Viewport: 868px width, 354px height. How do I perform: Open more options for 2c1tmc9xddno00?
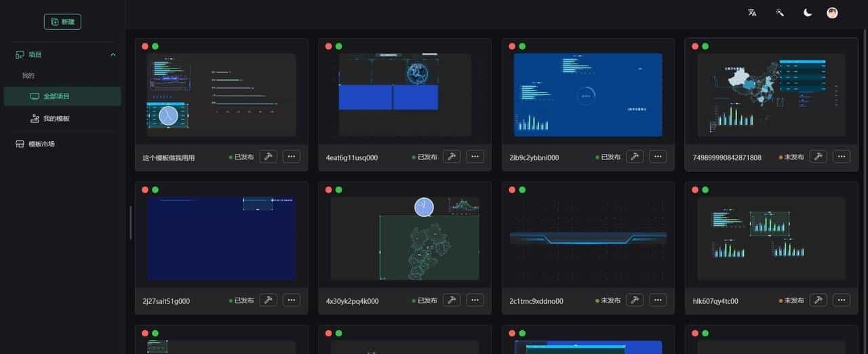point(658,300)
